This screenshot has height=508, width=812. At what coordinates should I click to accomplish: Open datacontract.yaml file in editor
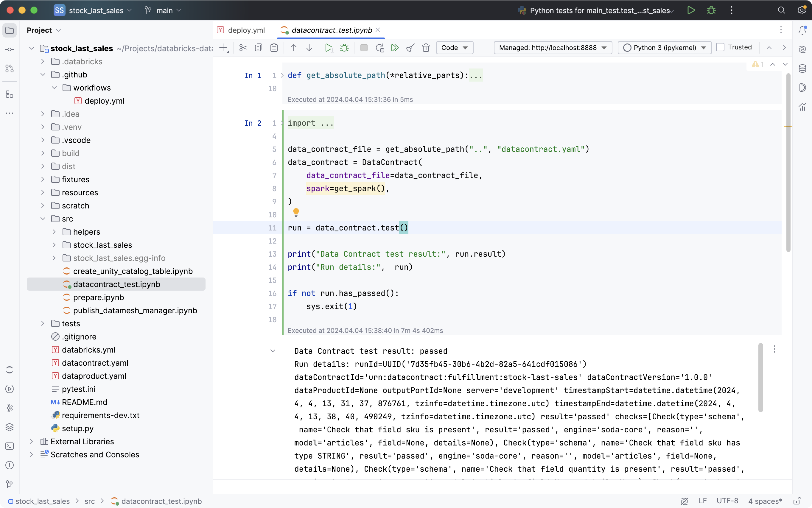(95, 363)
